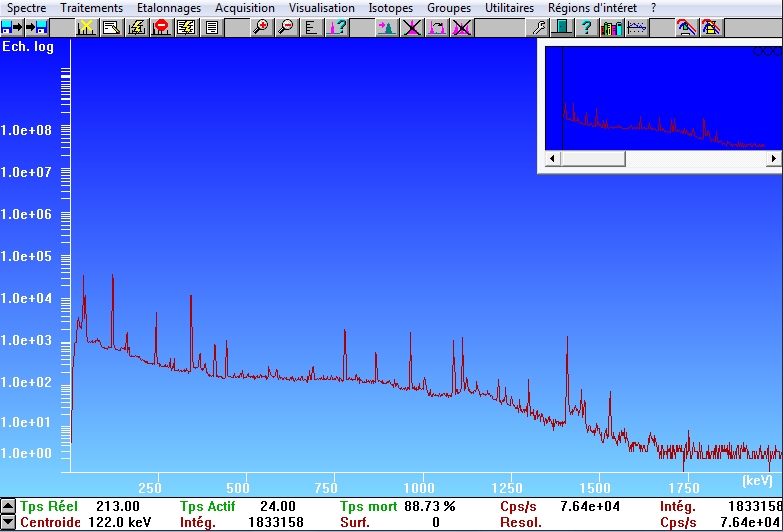Open the Isotopes menu

point(390,8)
